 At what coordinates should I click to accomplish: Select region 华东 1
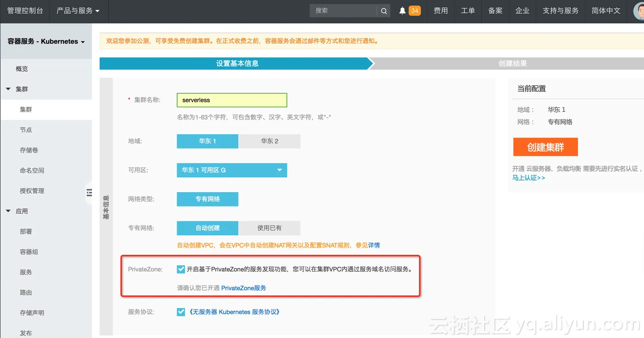tap(207, 141)
